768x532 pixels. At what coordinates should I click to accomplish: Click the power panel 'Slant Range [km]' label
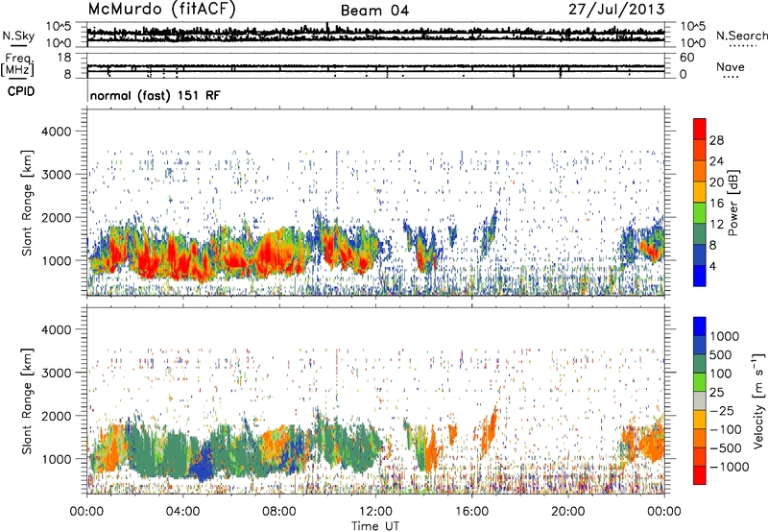pos(27,203)
